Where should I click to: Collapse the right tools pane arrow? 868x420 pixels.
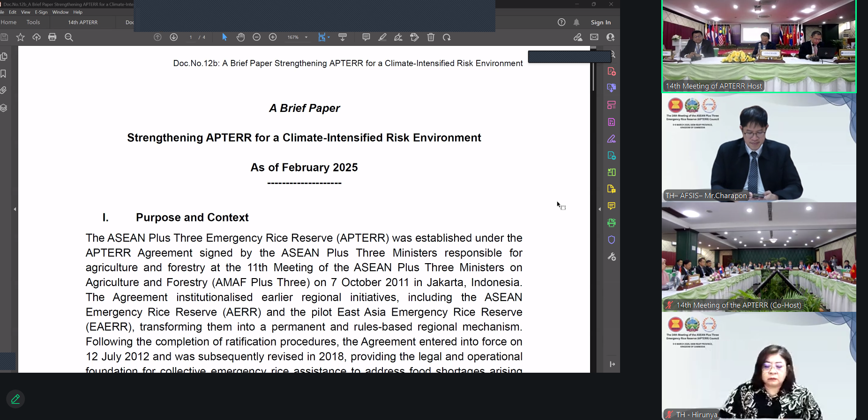pos(600,209)
